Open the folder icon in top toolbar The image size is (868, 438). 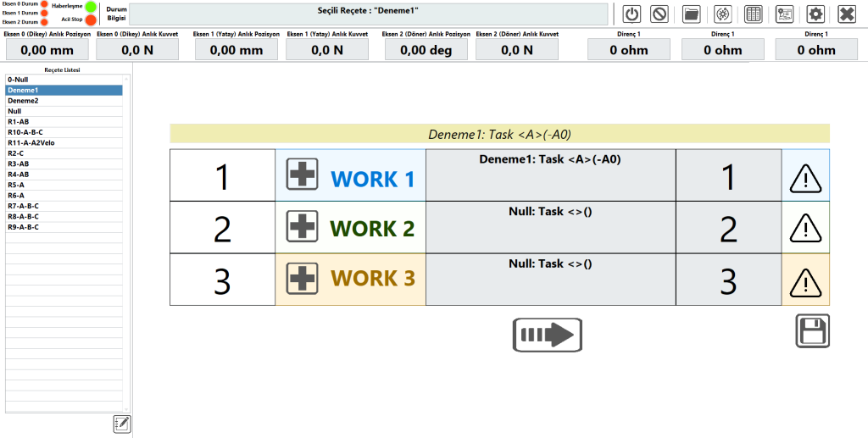691,14
